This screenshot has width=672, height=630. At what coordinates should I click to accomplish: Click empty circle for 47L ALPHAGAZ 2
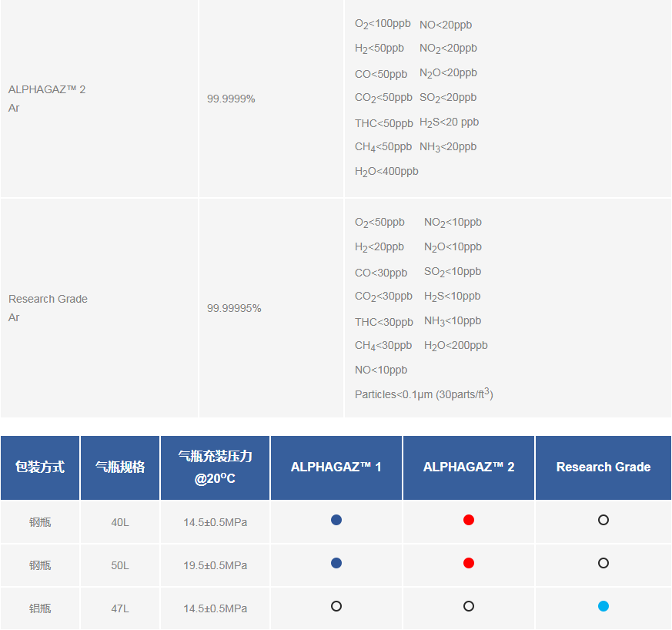[469, 606]
